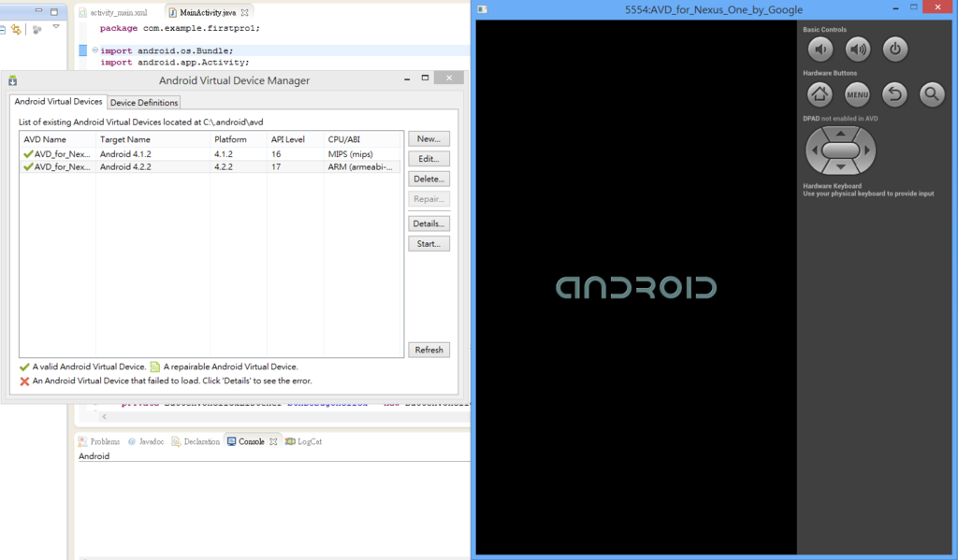Click the blue marker beside import android.os.Bundle
This screenshot has height=560, width=958.
83,50
